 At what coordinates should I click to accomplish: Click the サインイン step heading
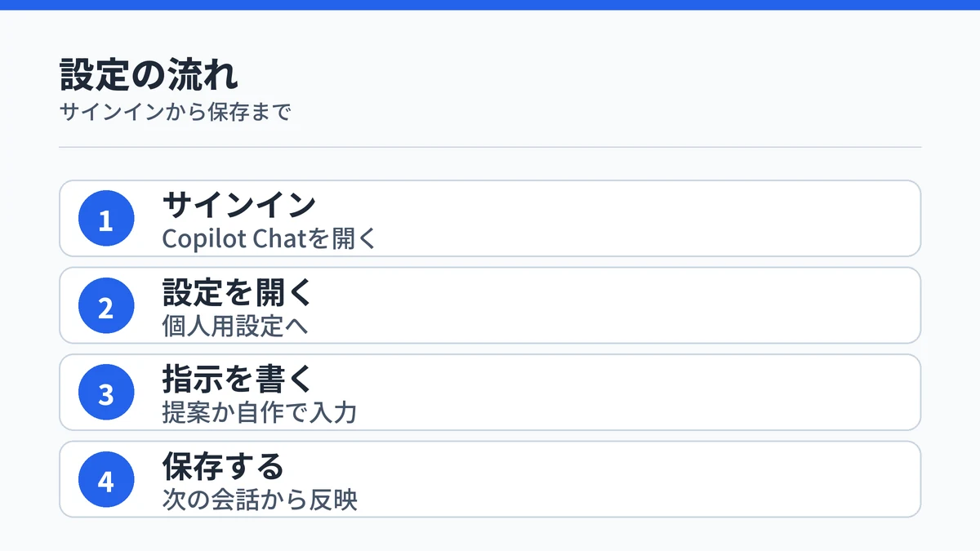pyautogui.click(x=239, y=204)
